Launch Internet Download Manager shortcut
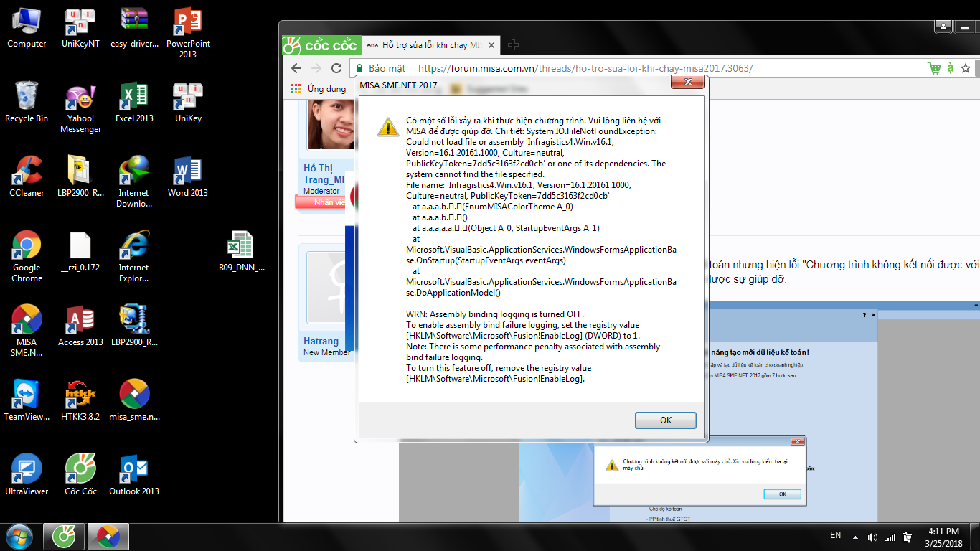This screenshot has width=980, height=551. pyautogui.click(x=134, y=182)
